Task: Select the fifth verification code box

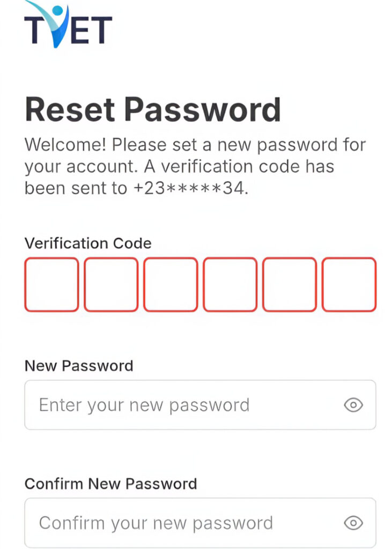Action: (x=290, y=284)
